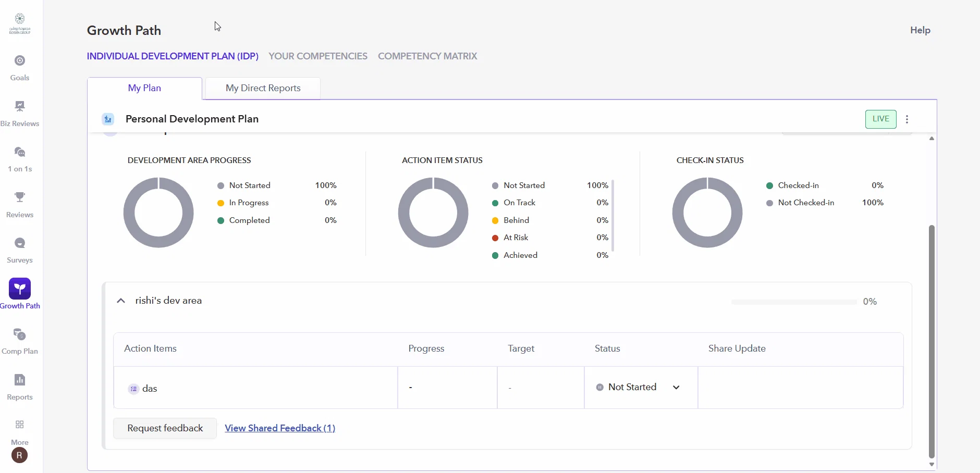Viewport: 980px width, 473px height.
Task: Click the Personal Development Plan icon
Action: (108, 119)
